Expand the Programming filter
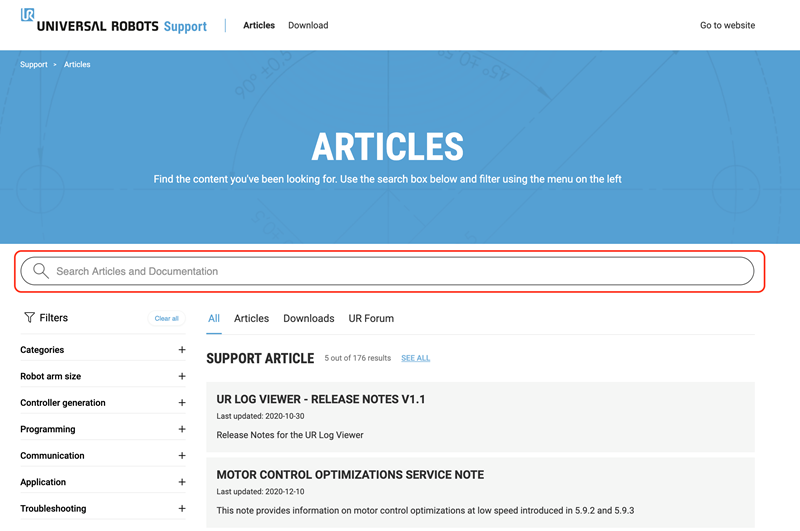 tap(182, 429)
